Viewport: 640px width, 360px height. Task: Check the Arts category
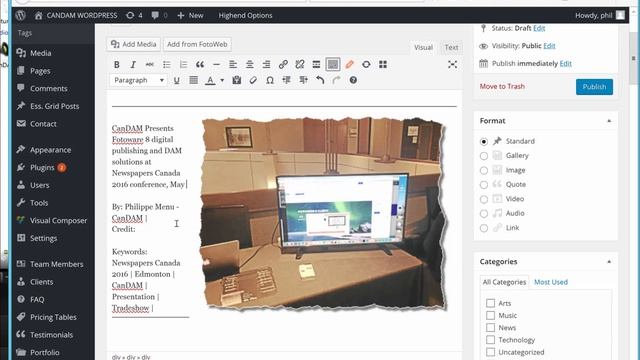(x=490, y=303)
